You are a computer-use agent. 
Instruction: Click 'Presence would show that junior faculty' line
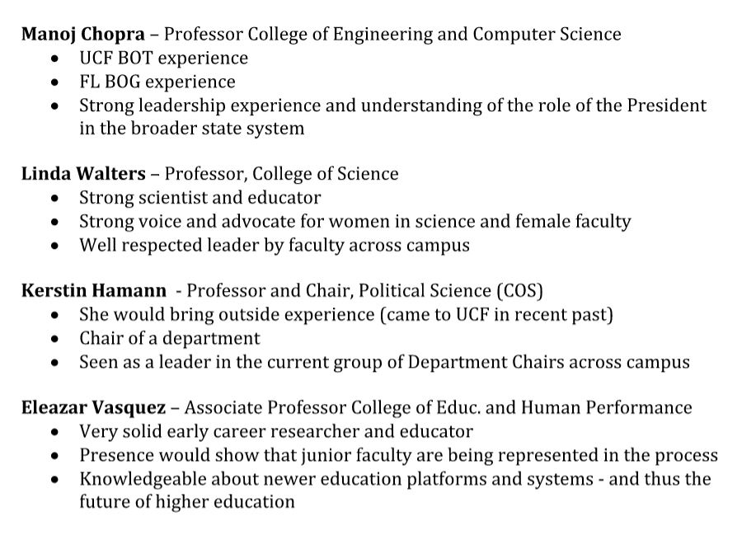tap(398, 455)
